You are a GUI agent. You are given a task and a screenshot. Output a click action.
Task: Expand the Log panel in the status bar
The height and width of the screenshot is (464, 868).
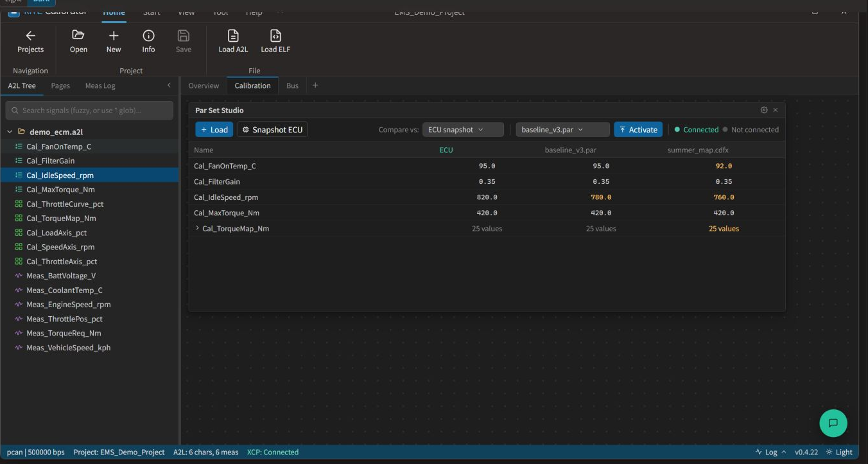pyautogui.click(x=771, y=452)
